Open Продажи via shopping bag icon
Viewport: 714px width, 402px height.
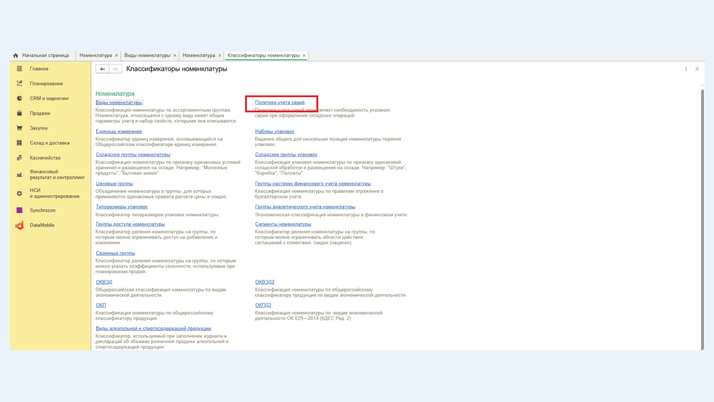point(19,113)
